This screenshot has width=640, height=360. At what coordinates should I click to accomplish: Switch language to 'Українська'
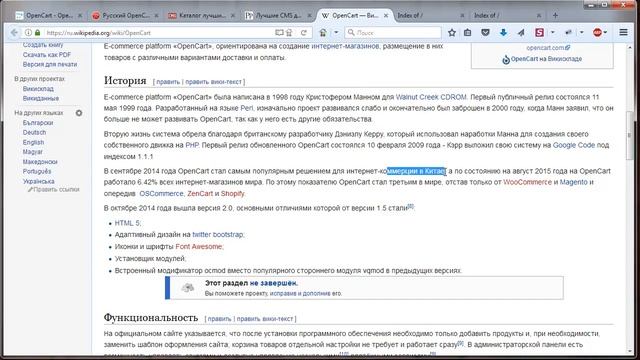[39, 181]
